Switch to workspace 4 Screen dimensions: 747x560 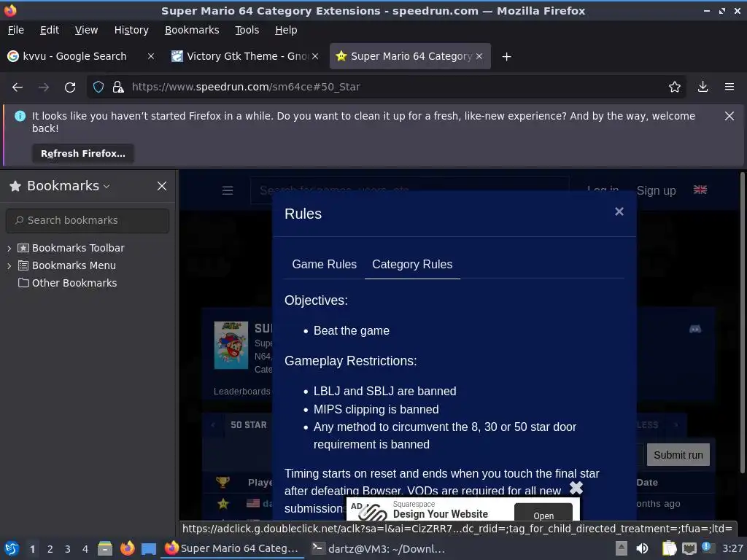[85, 549]
